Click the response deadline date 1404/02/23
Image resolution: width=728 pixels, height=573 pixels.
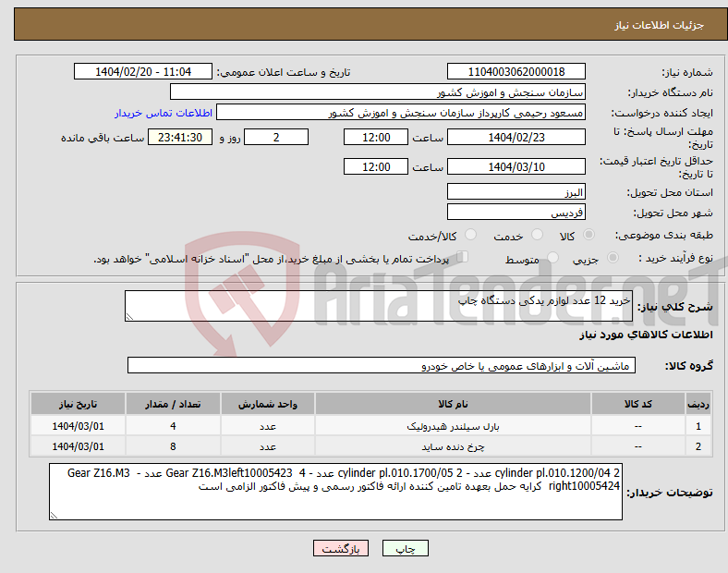pyautogui.click(x=516, y=137)
